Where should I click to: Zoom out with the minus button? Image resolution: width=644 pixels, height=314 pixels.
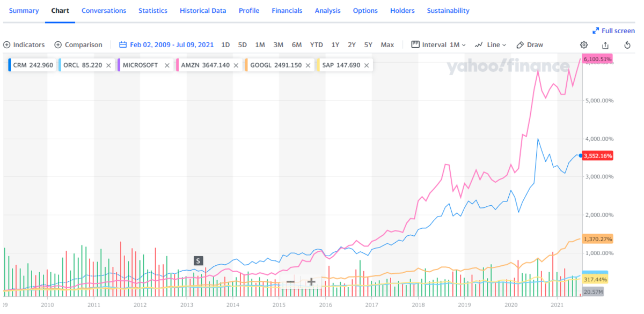coord(290,282)
